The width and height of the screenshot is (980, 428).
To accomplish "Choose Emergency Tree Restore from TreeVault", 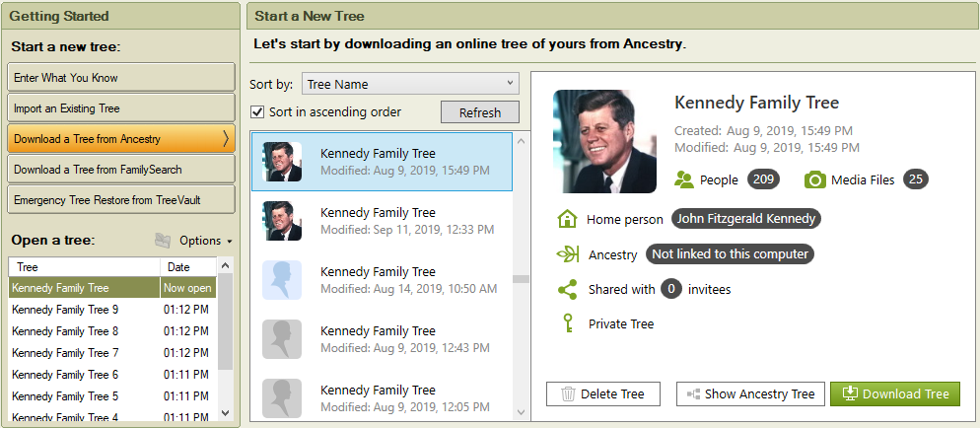I will 121,200.
